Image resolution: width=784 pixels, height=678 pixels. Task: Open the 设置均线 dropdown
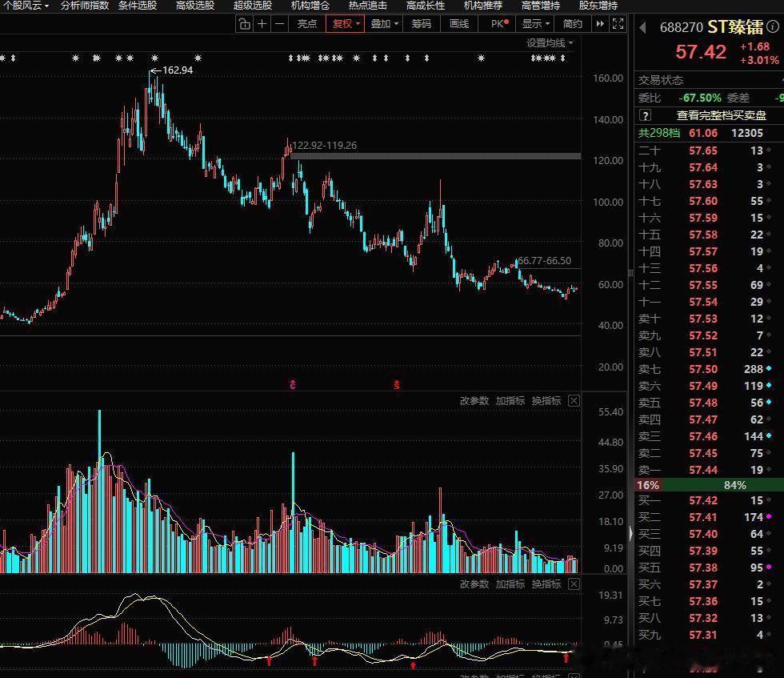[x=550, y=43]
